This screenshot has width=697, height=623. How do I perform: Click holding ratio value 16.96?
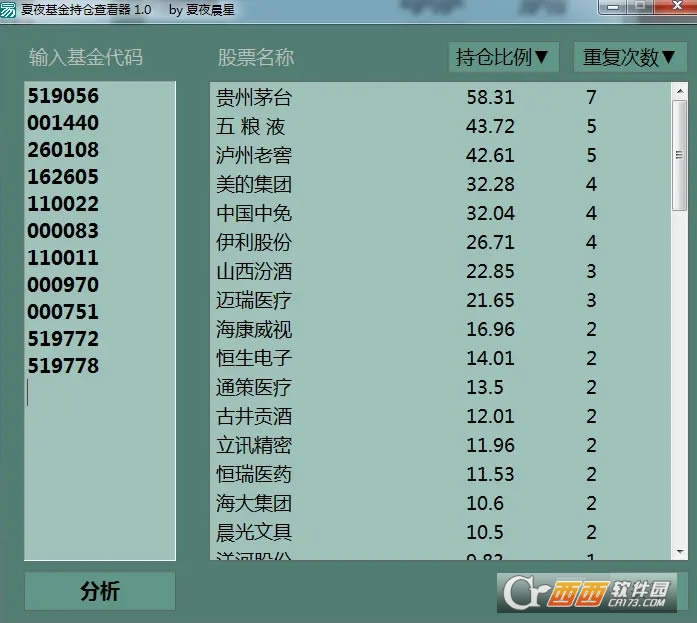(490, 329)
